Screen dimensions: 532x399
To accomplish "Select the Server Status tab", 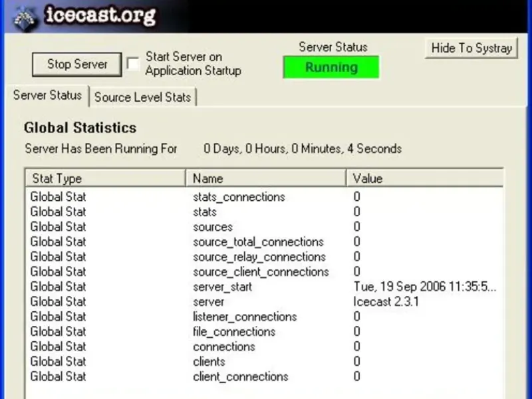I will click(x=47, y=95).
